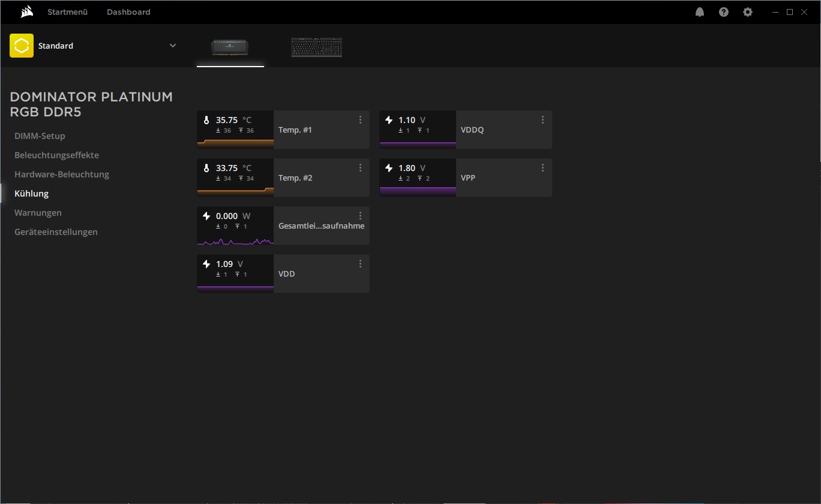Click the Gesamtlei...saufnahme label
This screenshot has width=821, height=504.
pyautogui.click(x=321, y=226)
